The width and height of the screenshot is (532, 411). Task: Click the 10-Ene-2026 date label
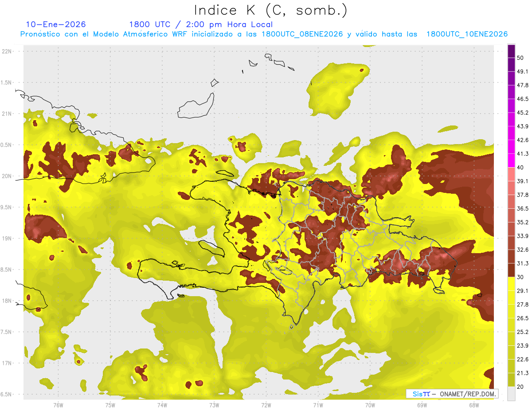56,24
